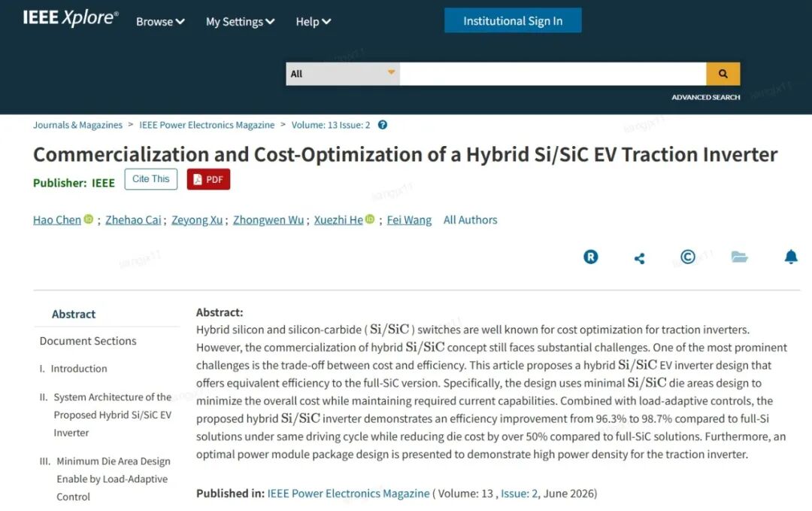Screen dimensions: 812x511
Task: Click the article title heading
Action: 405,154
